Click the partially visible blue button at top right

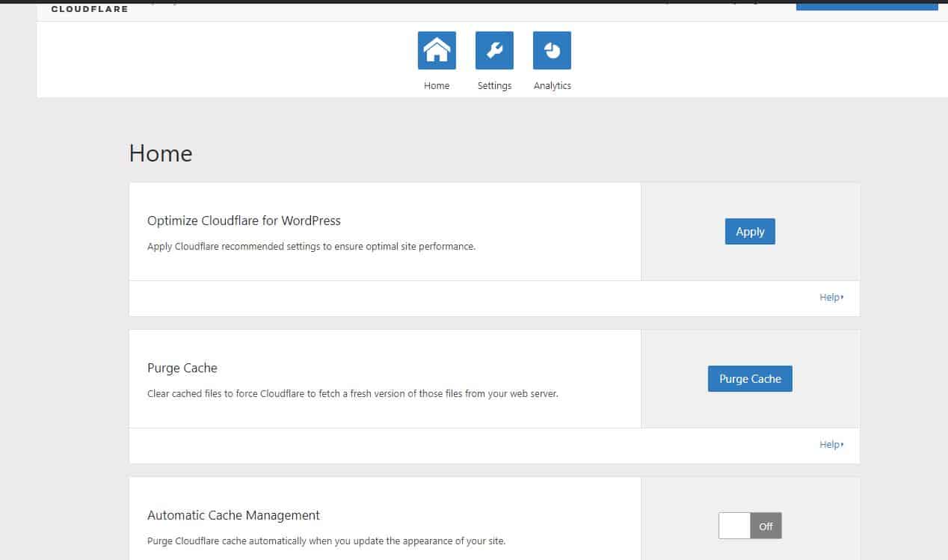pyautogui.click(x=867, y=7)
